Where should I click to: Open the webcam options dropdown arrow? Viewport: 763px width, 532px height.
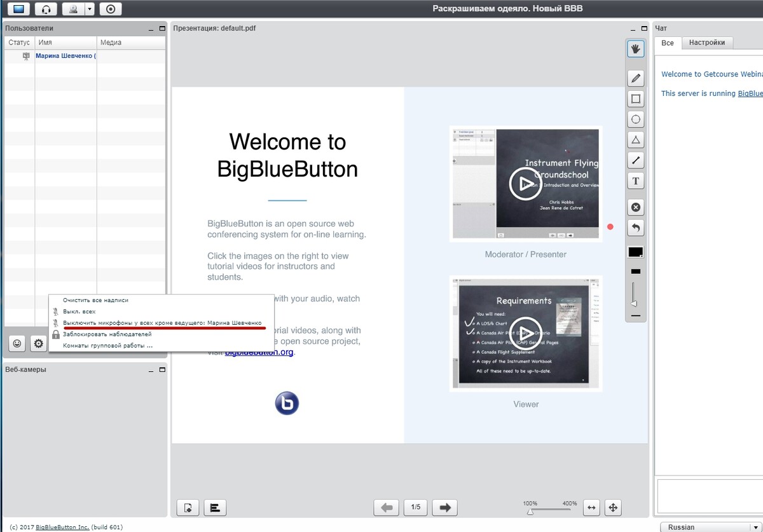pyautogui.click(x=90, y=9)
